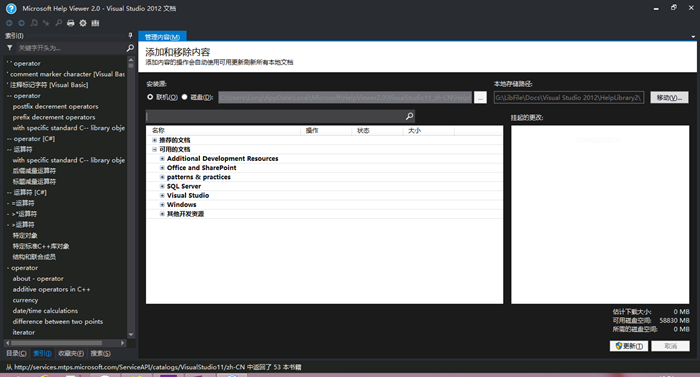This screenshot has width=700, height=377.
Task: Click the Print icon in toolbar
Action: (x=71, y=23)
